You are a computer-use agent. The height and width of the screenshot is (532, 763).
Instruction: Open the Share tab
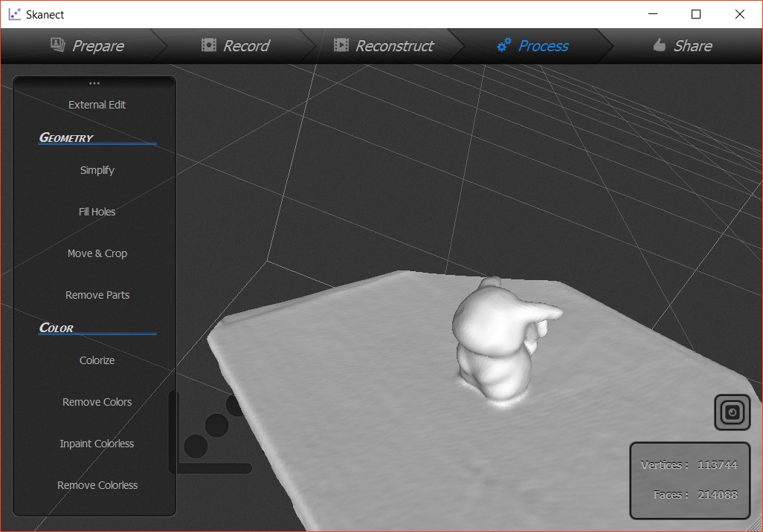(x=682, y=46)
